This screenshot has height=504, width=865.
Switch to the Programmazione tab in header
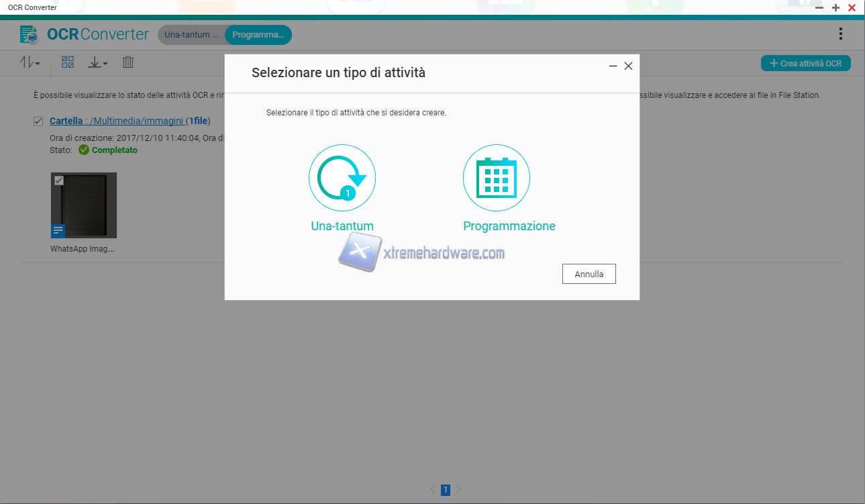click(258, 35)
